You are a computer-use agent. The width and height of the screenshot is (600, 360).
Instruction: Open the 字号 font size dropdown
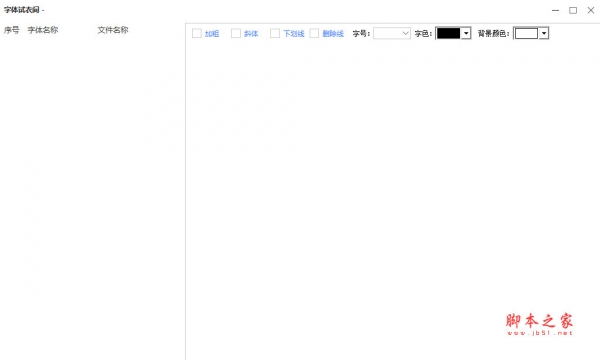coord(392,33)
